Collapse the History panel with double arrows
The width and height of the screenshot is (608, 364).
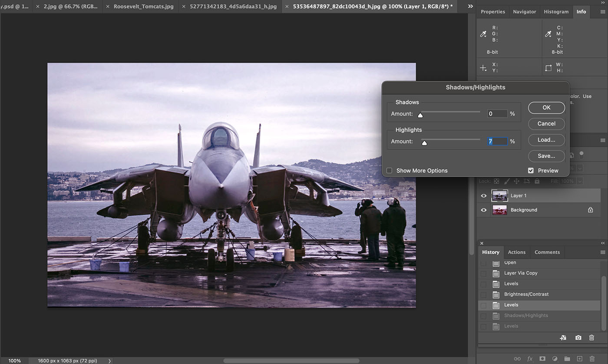coord(603,243)
